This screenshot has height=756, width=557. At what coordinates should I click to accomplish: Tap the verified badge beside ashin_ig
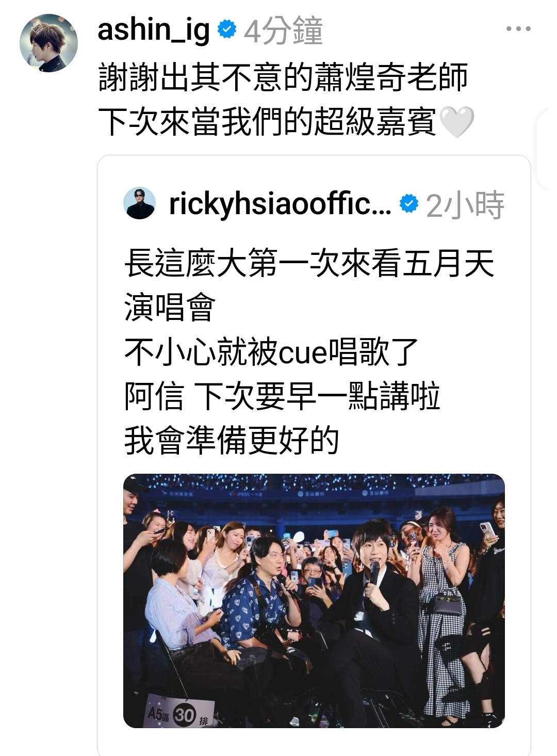pyautogui.click(x=226, y=30)
